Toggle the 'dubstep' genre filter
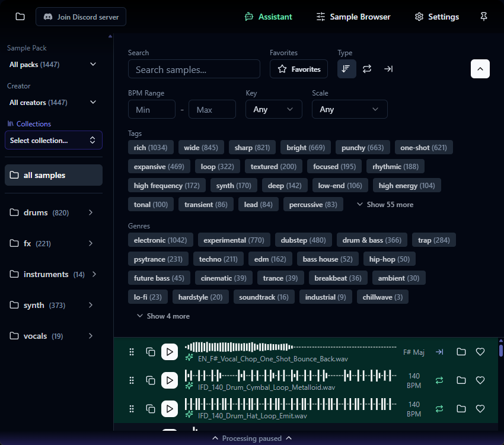504x445 pixels. click(x=304, y=240)
